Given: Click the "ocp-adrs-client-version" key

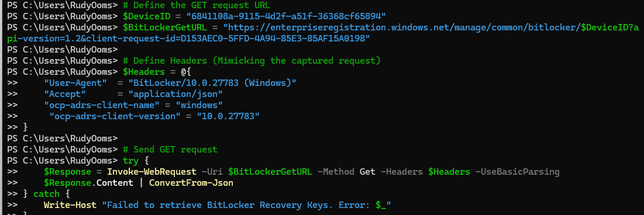Looking at the screenshot, I should (x=115, y=116).
